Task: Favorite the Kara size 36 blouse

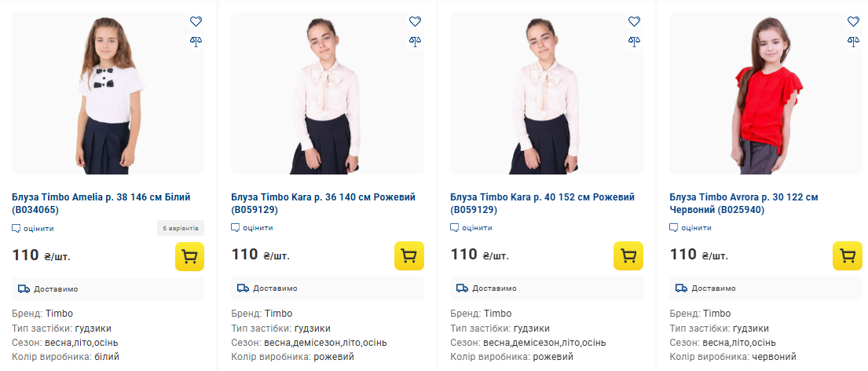Action: (416, 21)
